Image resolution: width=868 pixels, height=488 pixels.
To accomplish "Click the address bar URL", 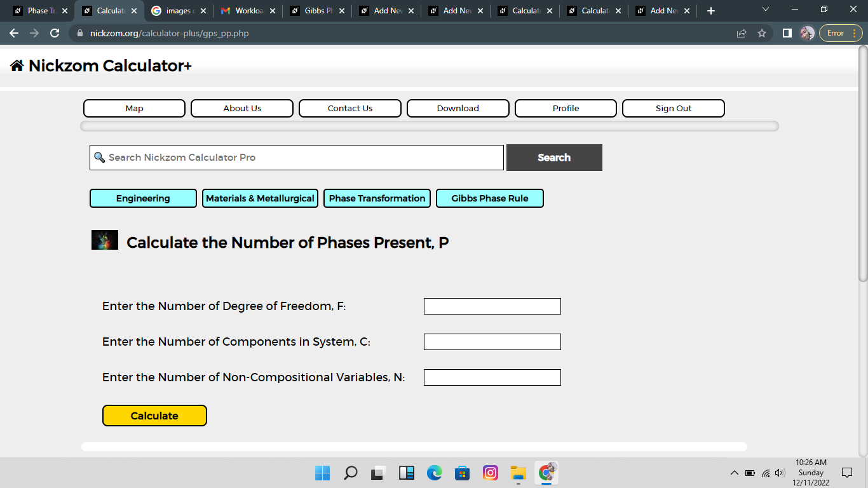I will [170, 33].
